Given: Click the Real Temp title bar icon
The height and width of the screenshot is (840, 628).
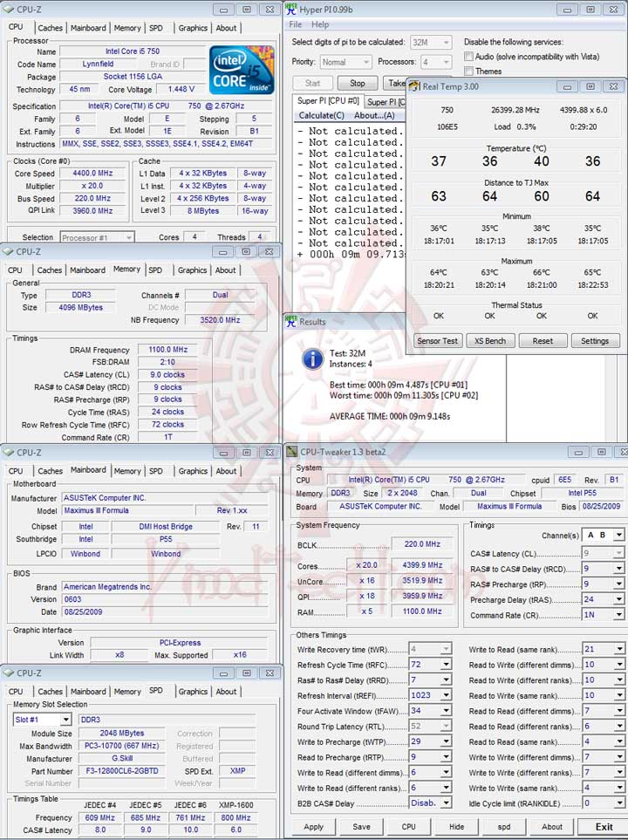Looking at the screenshot, I should [414, 86].
